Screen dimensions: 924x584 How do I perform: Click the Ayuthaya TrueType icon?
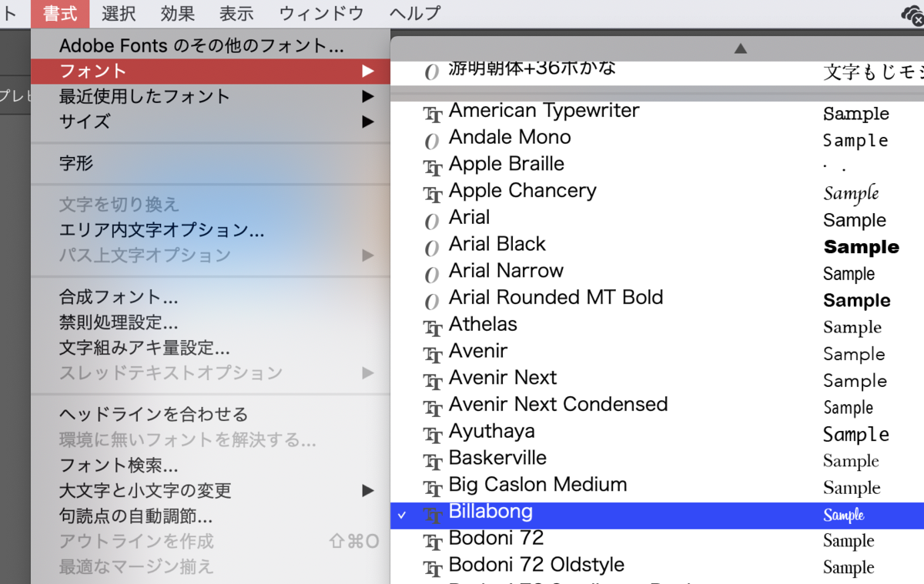433,434
